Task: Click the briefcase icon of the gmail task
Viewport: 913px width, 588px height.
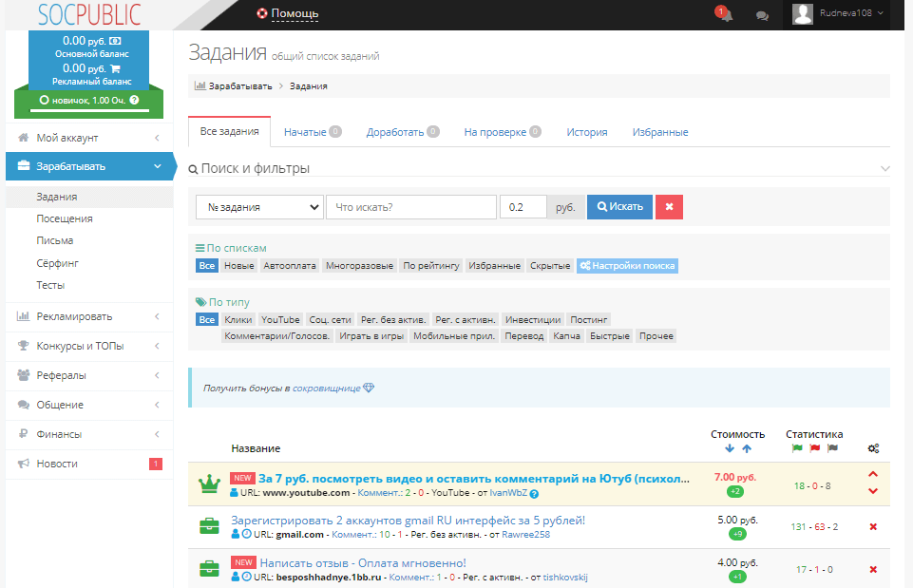Action: click(209, 526)
